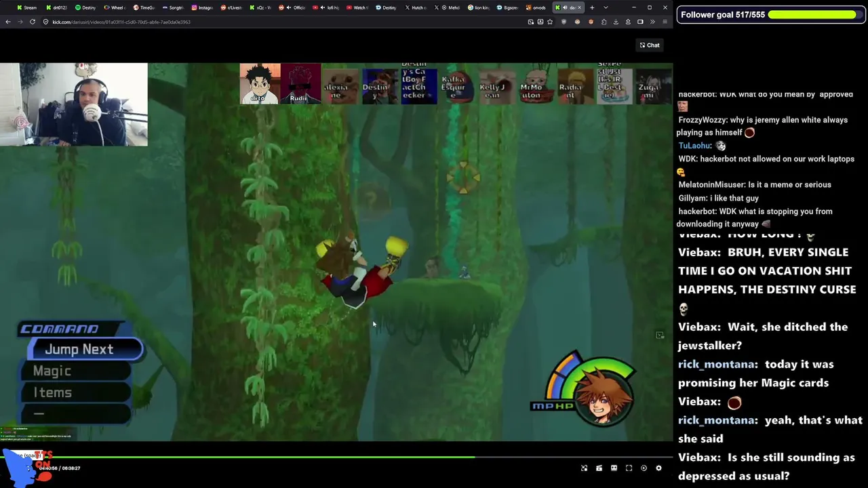Enter fullscreen in the video player
Image resolution: width=868 pixels, height=488 pixels.
coord(629,468)
